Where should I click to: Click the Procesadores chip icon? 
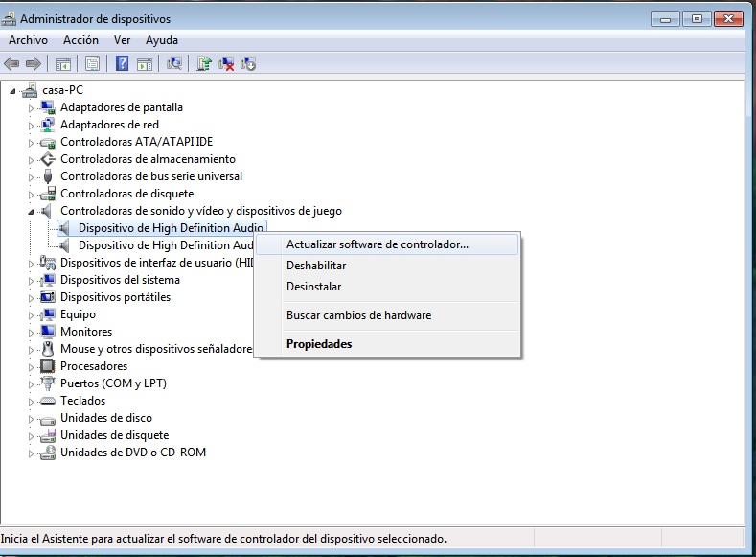coord(47,366)
